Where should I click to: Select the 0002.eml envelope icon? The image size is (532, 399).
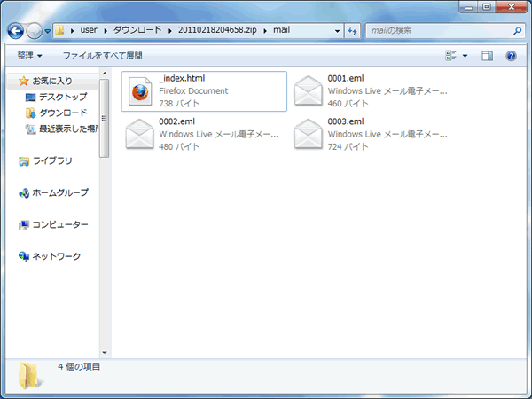click(x=140, y=133)
